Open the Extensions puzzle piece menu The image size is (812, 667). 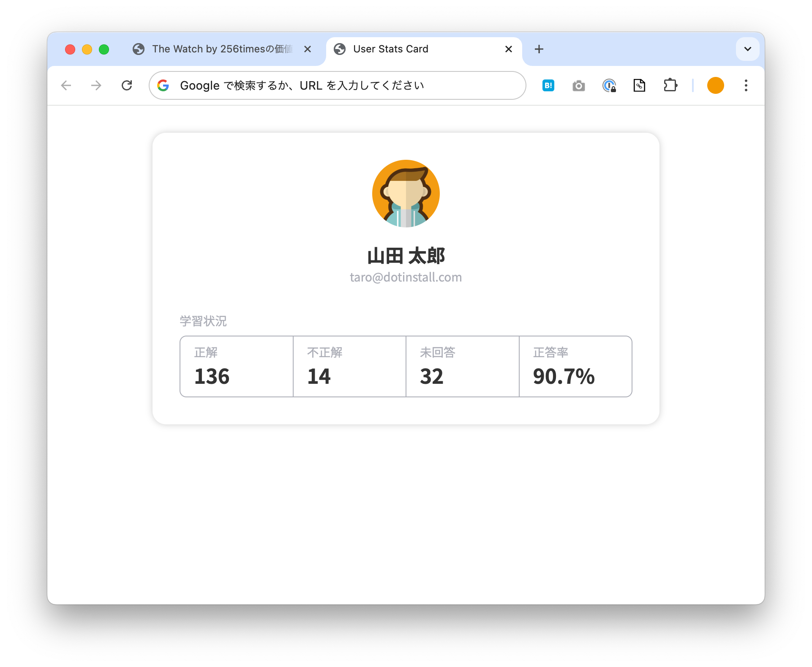pyautogui.click(x=670, y=85)
